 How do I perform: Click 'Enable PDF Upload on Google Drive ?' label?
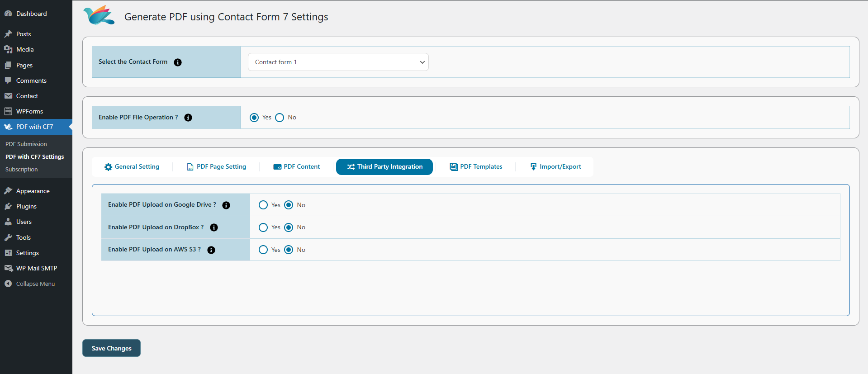(x=162, y=204)
